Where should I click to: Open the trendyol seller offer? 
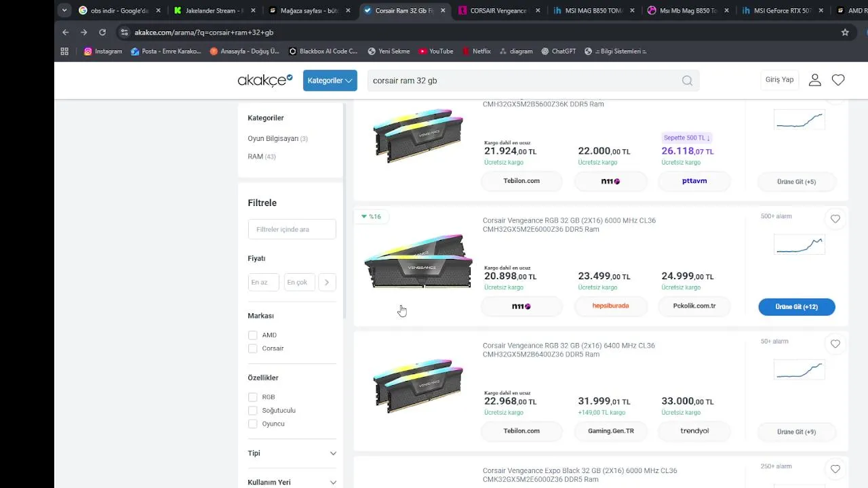tap(694, 431)
